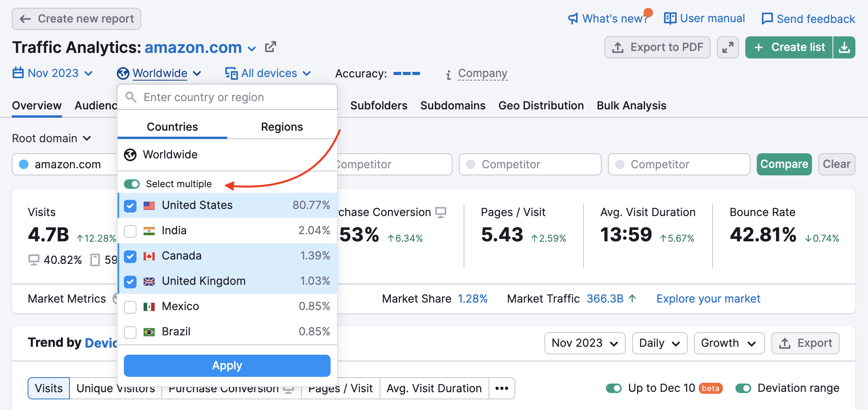Open the Bulk Analysis tab

[631, 105]
